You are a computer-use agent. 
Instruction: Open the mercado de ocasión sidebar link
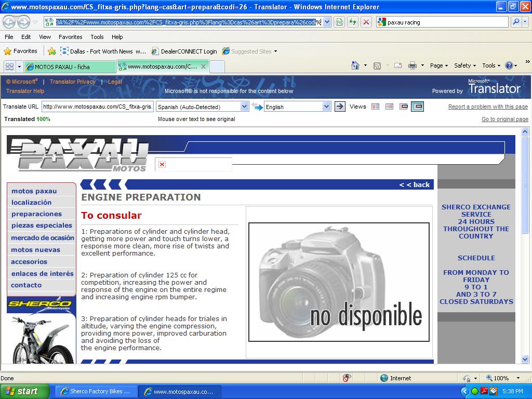pyautogui.click(x=43, y=237)
